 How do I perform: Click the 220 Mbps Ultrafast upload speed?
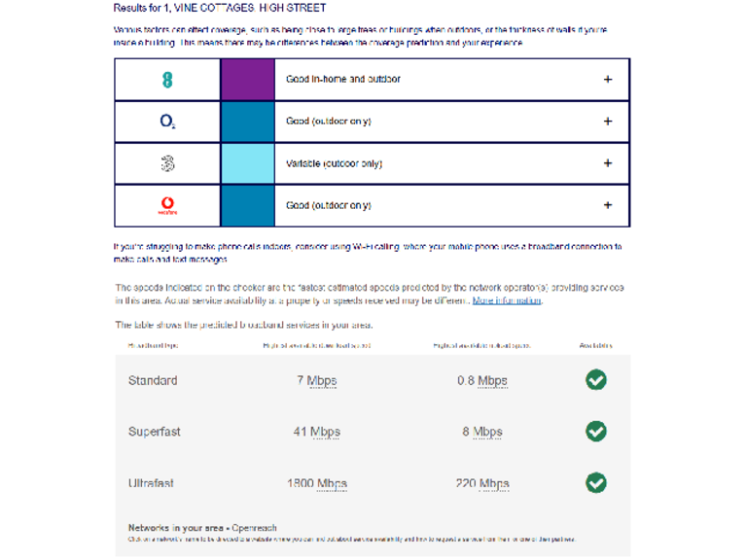coord(482,483)
